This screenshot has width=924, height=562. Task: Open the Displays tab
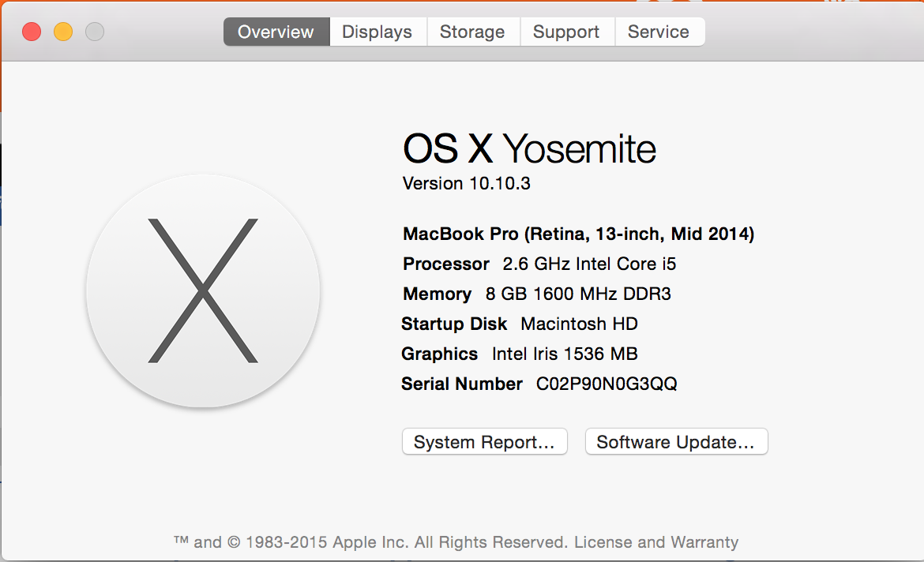377,32
